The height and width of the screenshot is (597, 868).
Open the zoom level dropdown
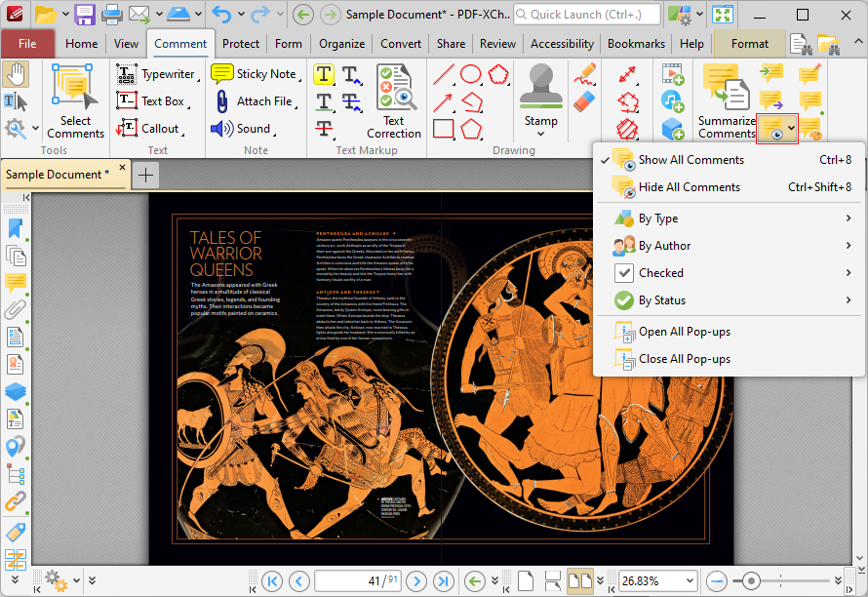(x=690, y=581)
